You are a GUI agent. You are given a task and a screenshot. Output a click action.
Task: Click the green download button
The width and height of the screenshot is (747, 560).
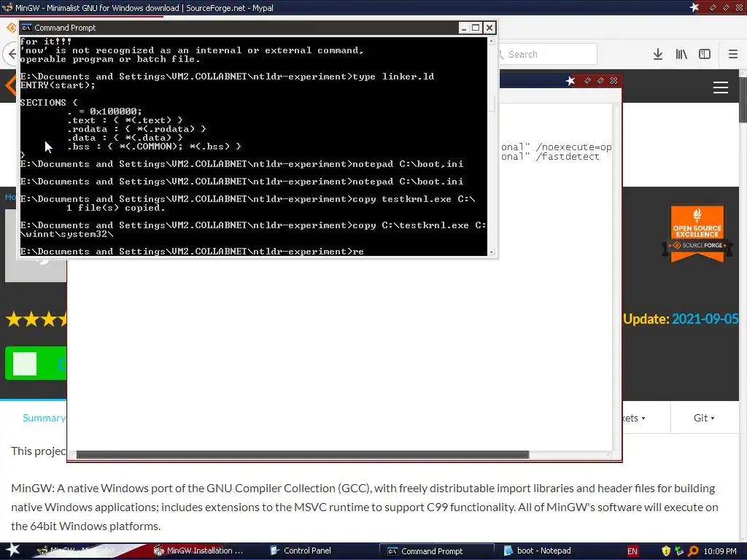pos(36,364)
